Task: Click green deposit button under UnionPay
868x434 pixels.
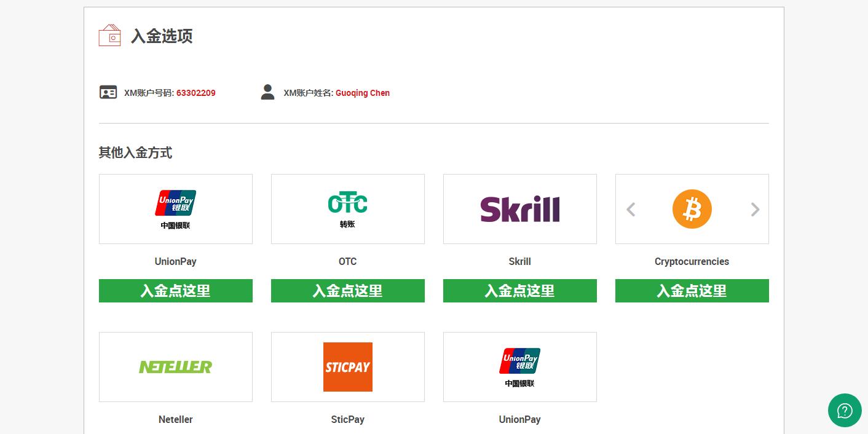Action: click(x=176, y=291)
